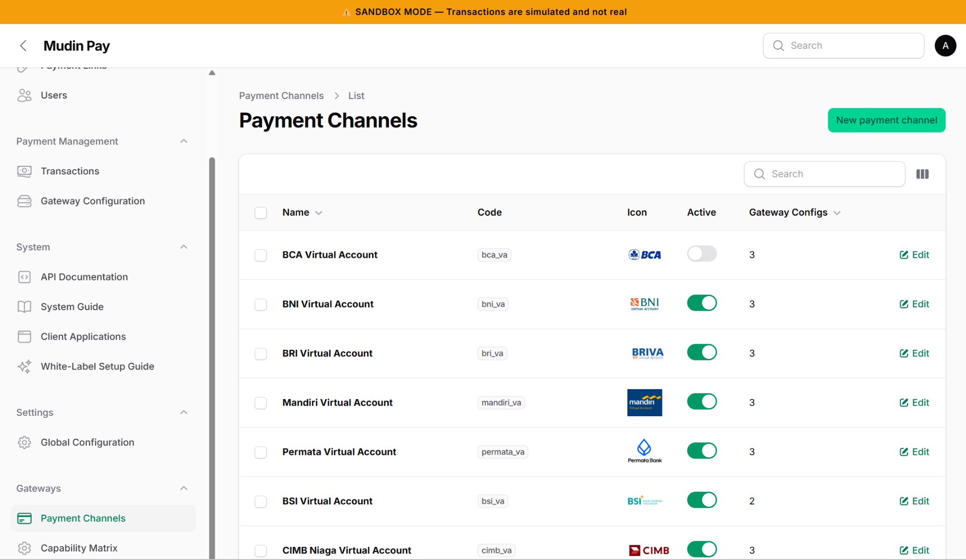Open Capability Matrix in the sidebar
Viewport: 966px width, 560px height.
tap(103, 548)
